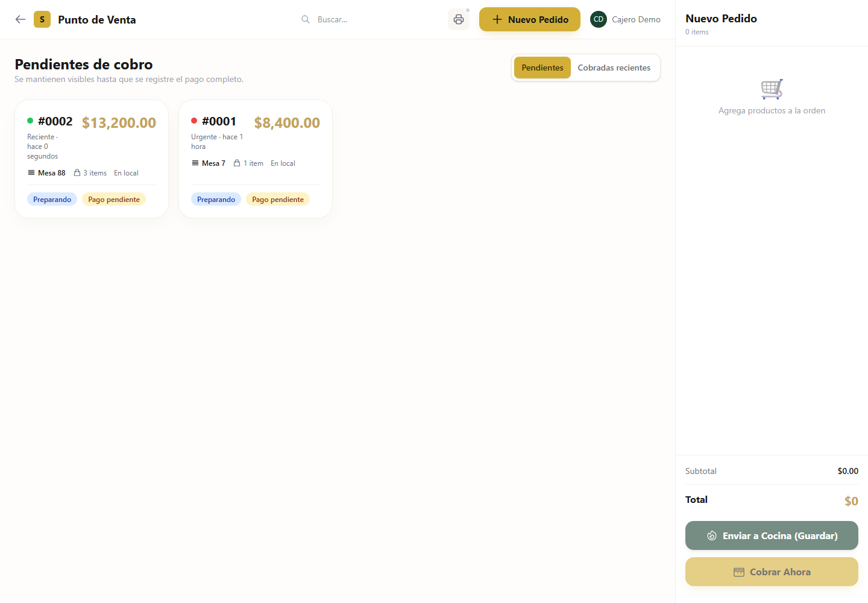Image resolution: width=868 pixels, height=603 pixels.
Task: Click Preparando badge on order #0001
Action: click(216, 199)
